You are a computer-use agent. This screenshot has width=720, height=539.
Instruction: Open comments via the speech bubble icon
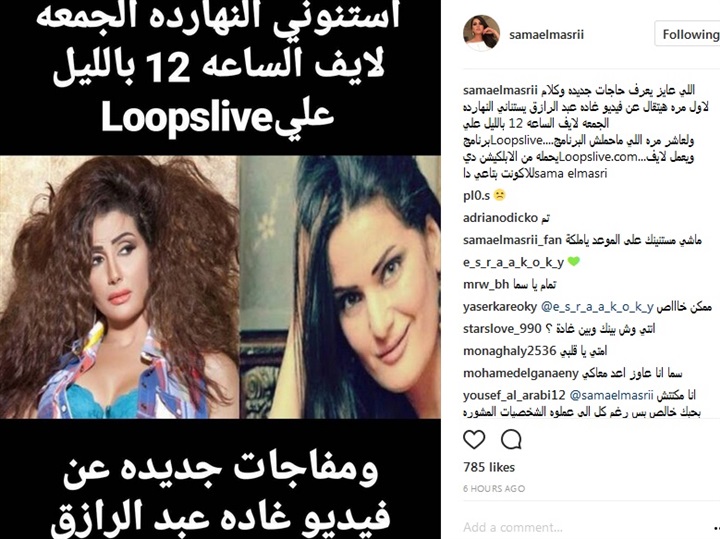(x=511, y=439)
